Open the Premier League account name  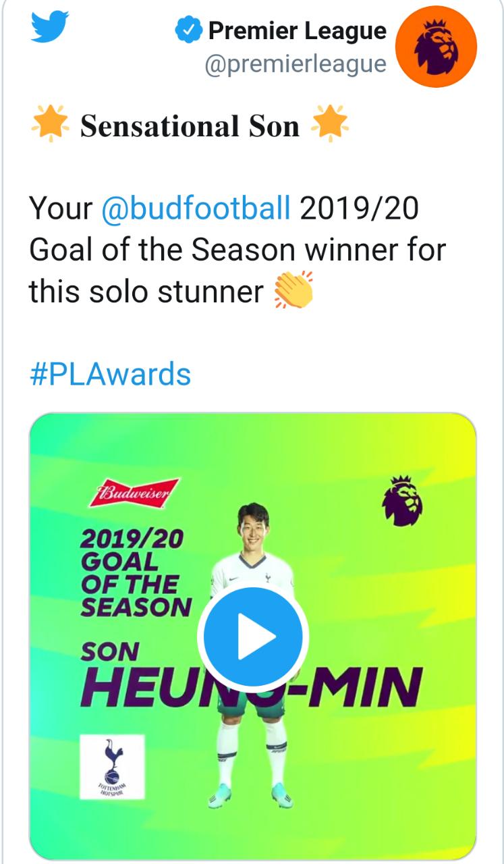click(297, 31)
